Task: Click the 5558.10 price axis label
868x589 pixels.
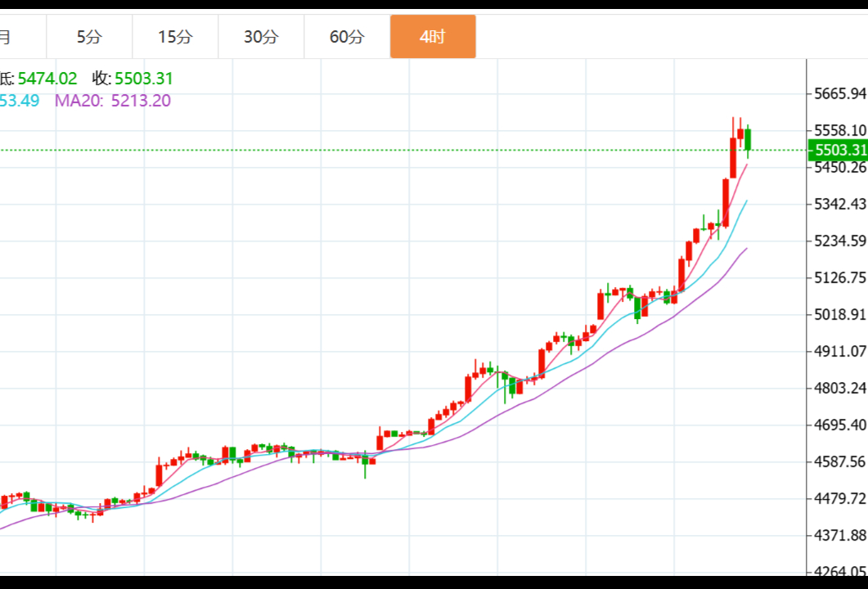Action: [839, 130]
